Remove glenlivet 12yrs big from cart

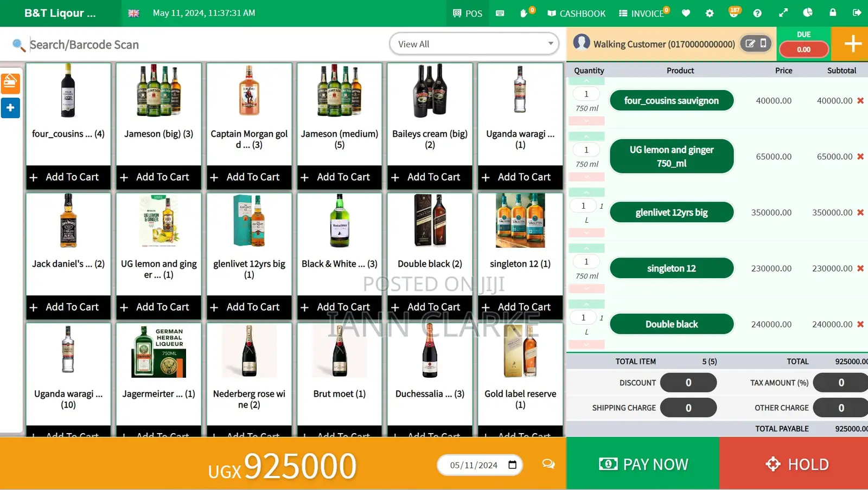point(860,212)
